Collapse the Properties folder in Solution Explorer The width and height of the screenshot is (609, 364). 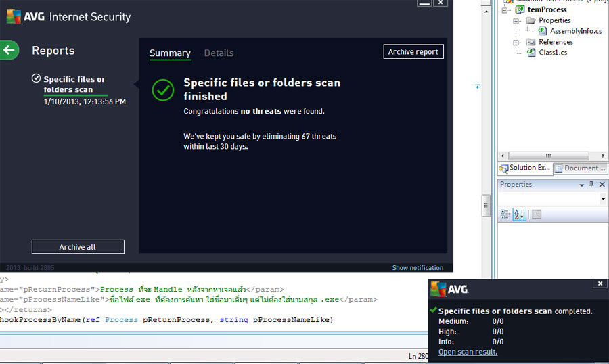[516, 21]
